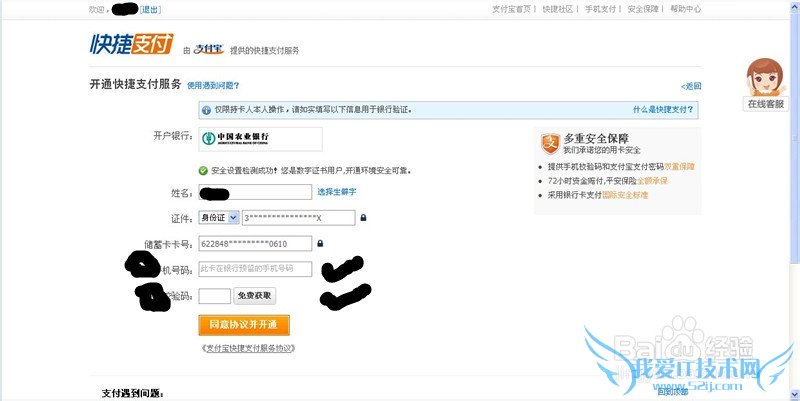The width and height of the screenshot is (800, 401).
Task: Open the 支付宝快捷支付服务协议 link
Action: [248, 348]
